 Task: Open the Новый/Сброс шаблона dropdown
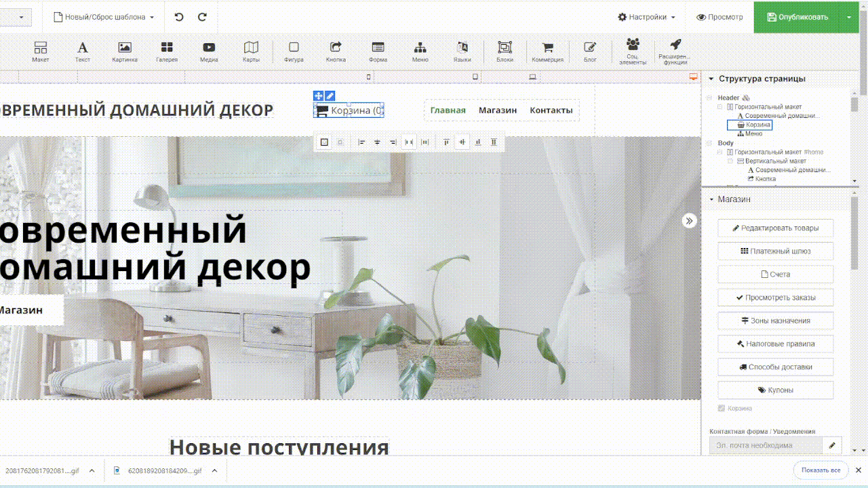[x=104, y=17]
